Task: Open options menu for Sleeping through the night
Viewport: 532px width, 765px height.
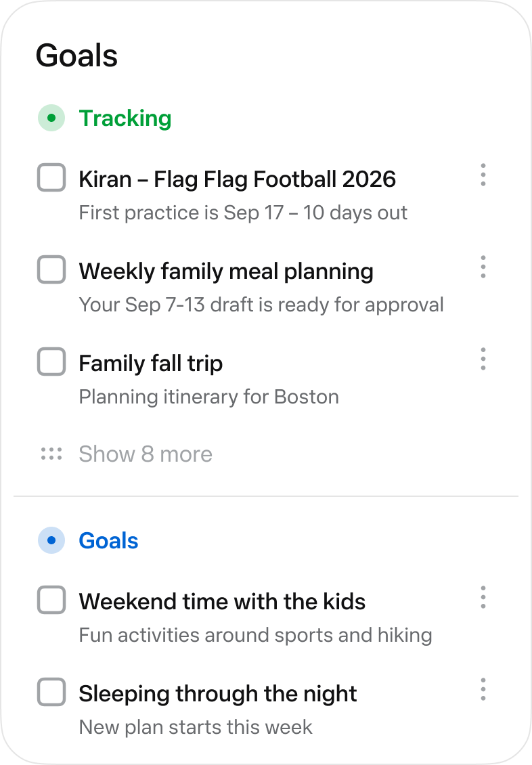Action: pos(483,689)
